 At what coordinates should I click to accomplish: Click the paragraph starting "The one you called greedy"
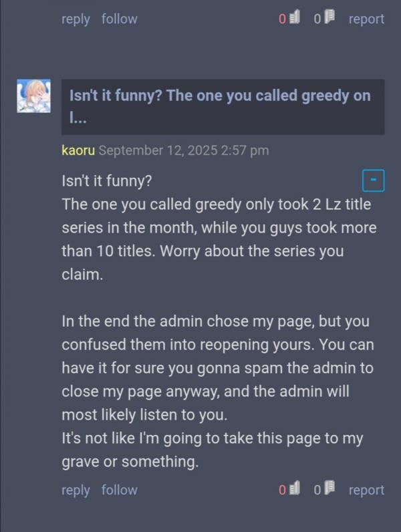219,239
